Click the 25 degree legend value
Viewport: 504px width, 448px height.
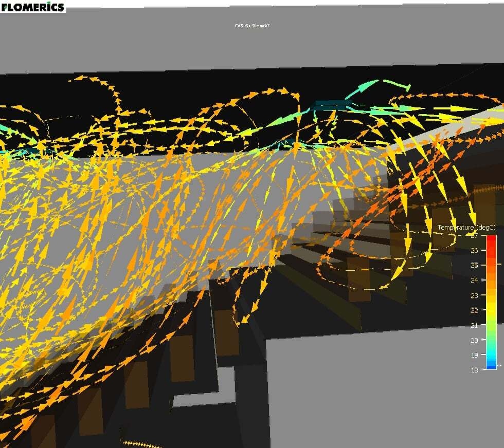pyautogui.click(x=475, y=265)
